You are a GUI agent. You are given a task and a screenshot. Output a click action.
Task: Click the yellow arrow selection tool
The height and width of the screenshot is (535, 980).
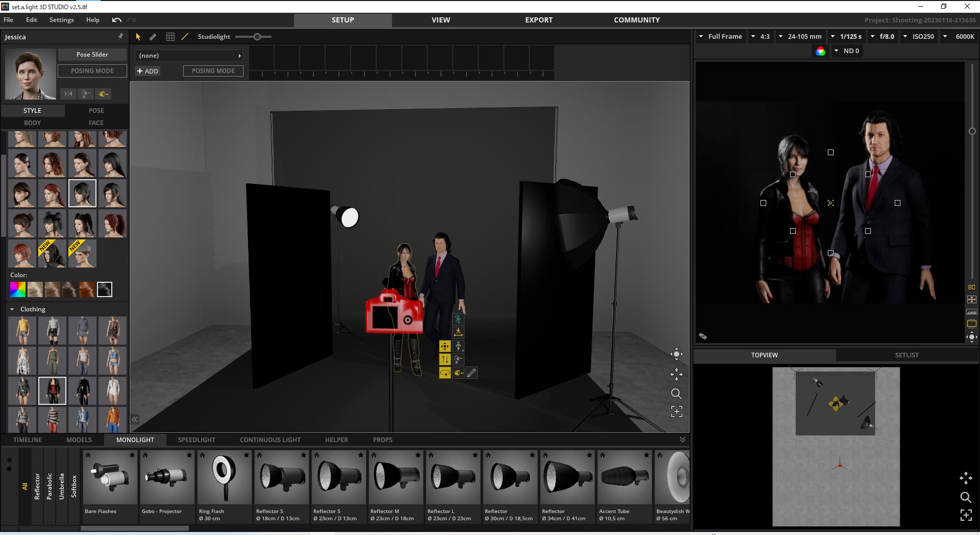[x=138, y=37]
